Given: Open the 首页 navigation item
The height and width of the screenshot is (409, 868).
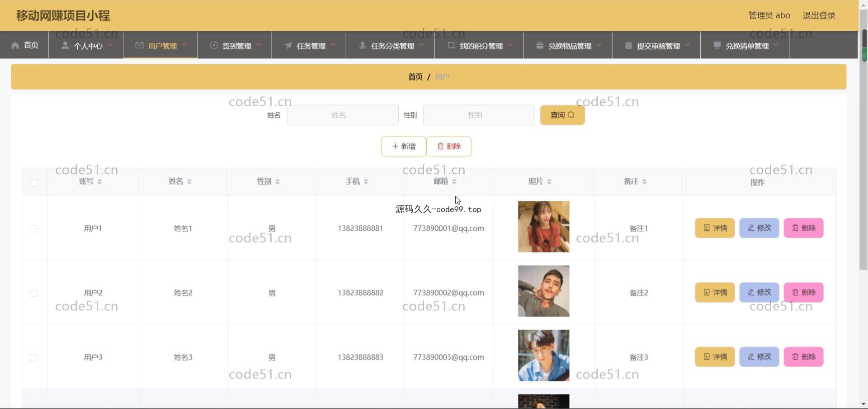Looking at the screenshot, I should coord(25,45).
